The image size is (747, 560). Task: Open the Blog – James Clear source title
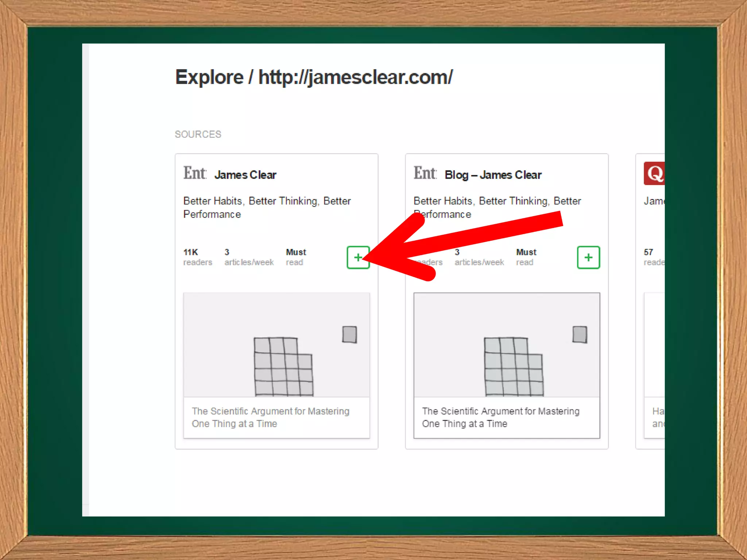(x=493, y=175)
